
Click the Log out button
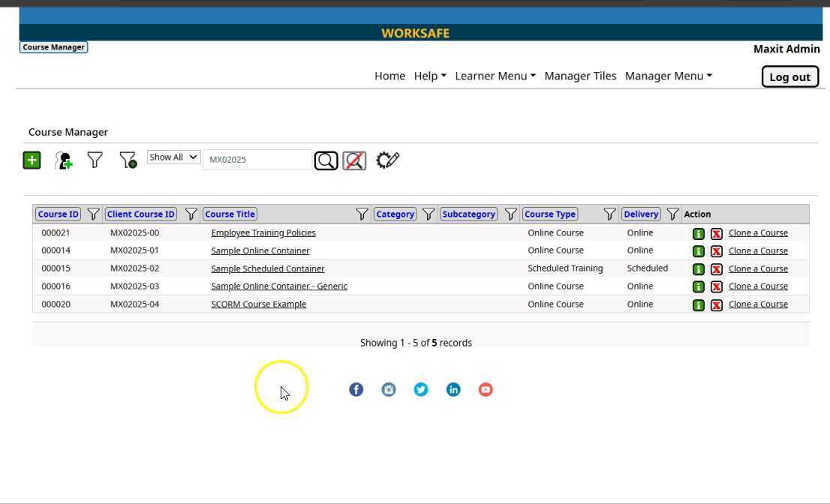click(789, 76)
